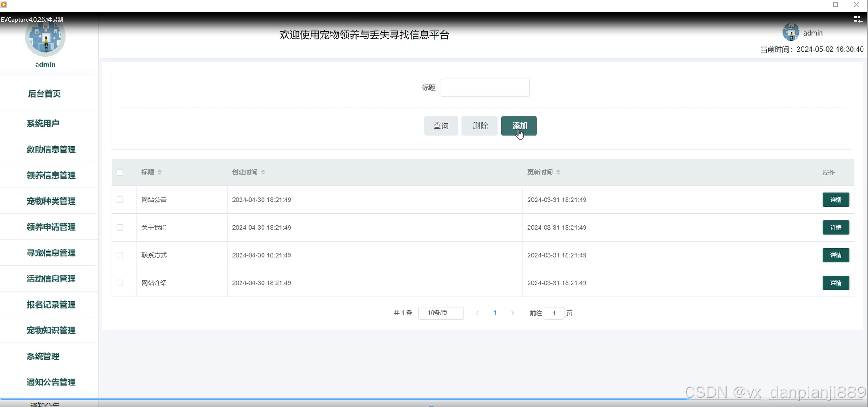Open 后台首页 in sidebar
The height and width of the screenshot is (407, 868).
[49, 93]
